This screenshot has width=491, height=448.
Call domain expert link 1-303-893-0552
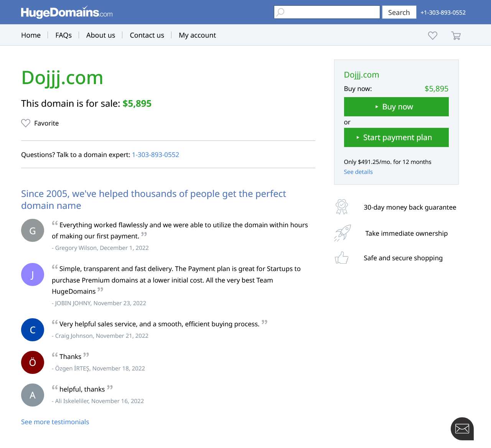[155, 155]
